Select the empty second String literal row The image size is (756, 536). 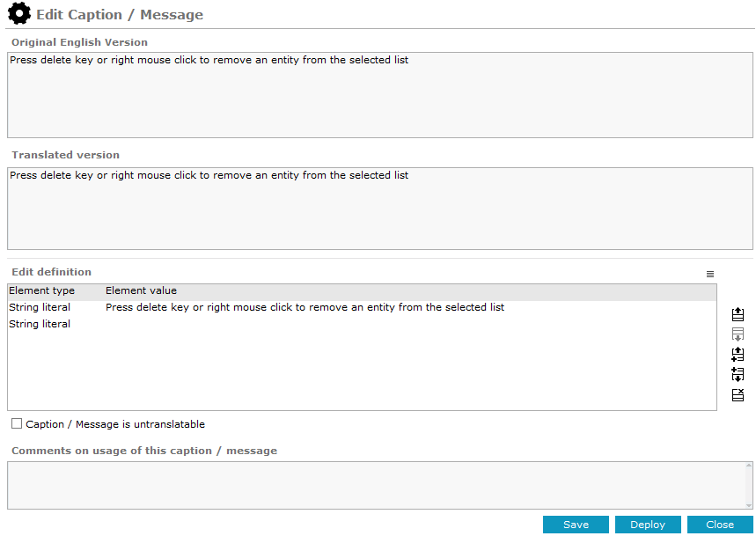[x=362, y=324]
